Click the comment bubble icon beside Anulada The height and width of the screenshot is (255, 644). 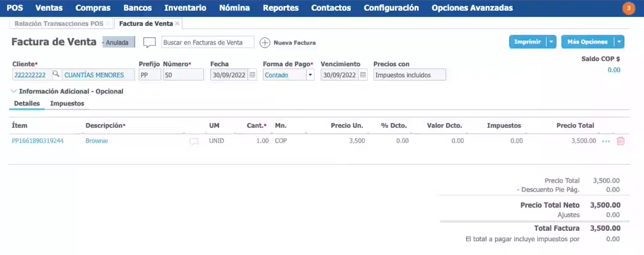[x=149, y=42]
